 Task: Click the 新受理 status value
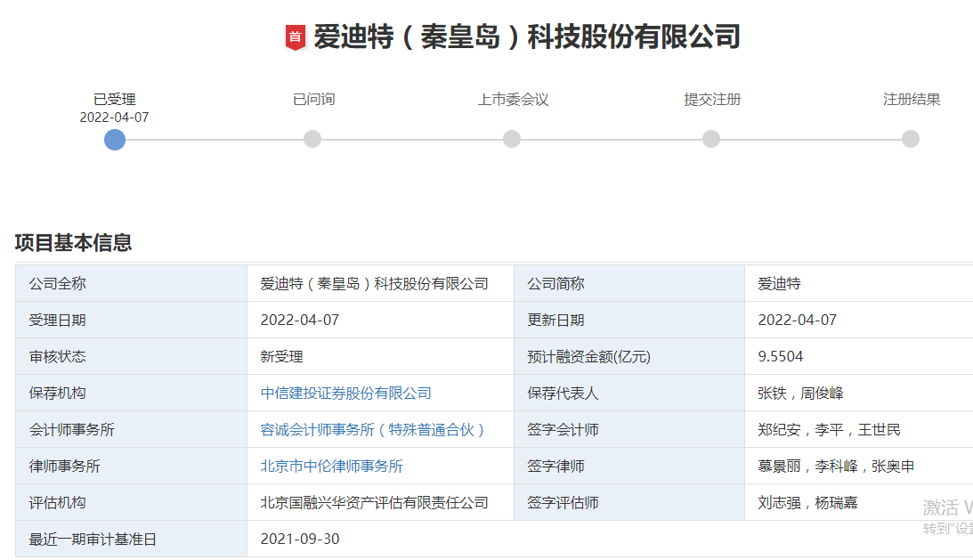[x=281, y=357]
